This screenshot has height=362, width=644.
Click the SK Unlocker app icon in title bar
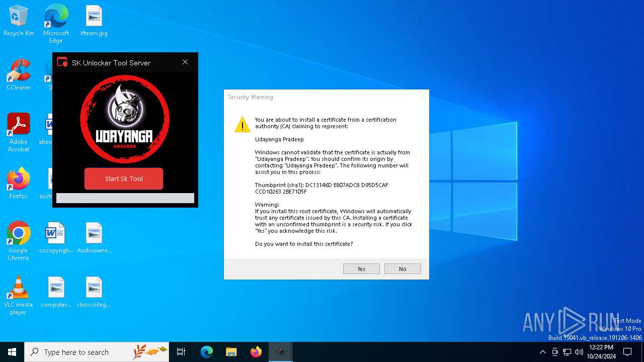[62, 62]
